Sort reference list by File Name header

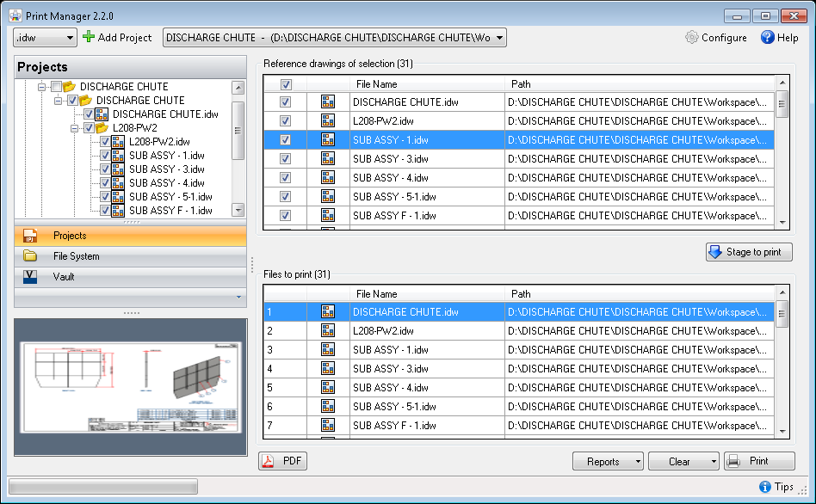427,84
